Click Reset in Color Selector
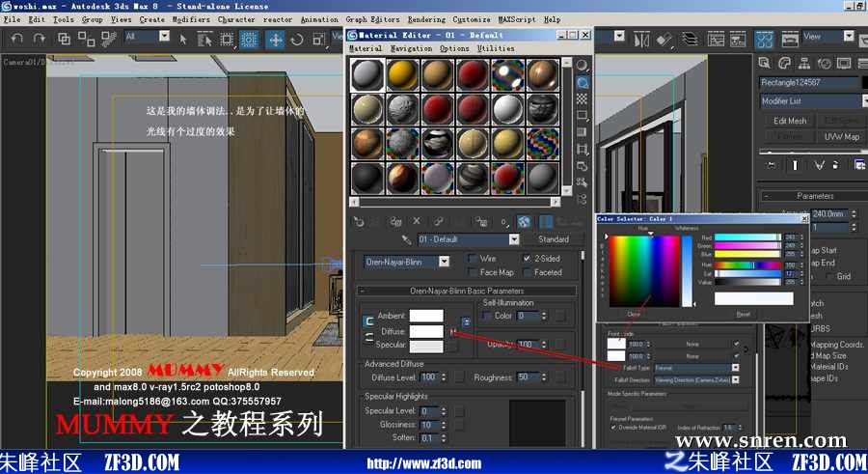 (743, 315)
